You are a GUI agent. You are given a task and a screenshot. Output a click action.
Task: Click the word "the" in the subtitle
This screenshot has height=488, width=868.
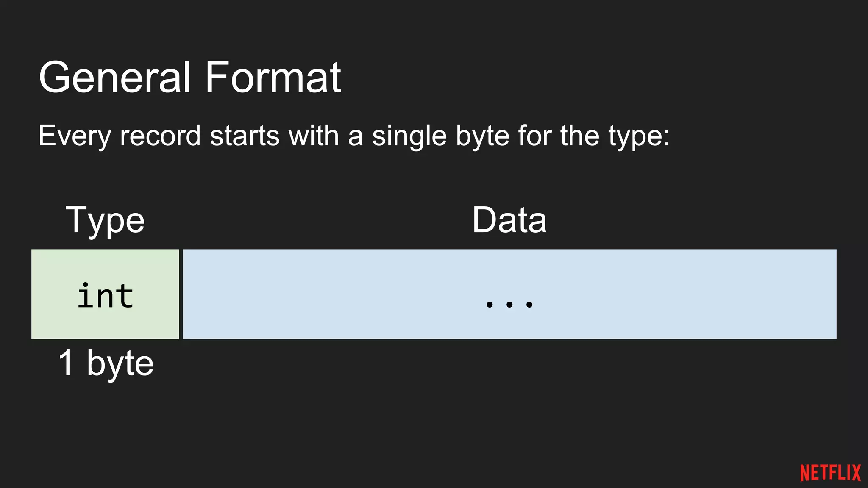pos(580,136)
